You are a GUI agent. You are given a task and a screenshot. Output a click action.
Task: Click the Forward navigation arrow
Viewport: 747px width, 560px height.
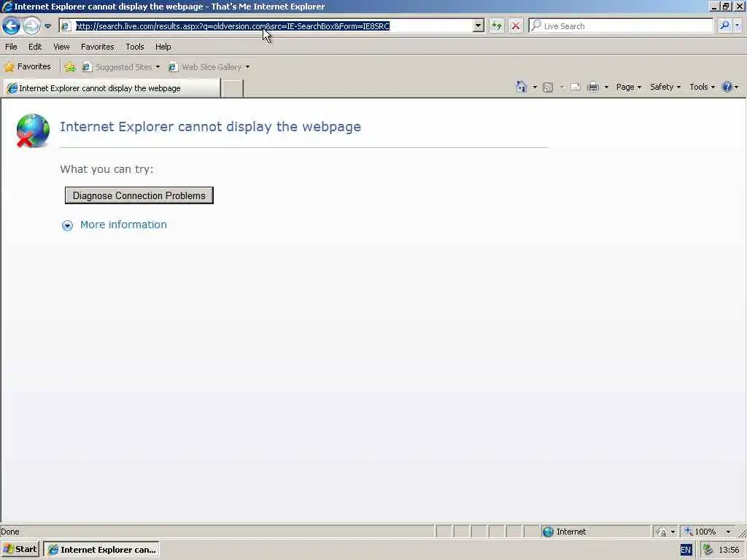[32, 26]
